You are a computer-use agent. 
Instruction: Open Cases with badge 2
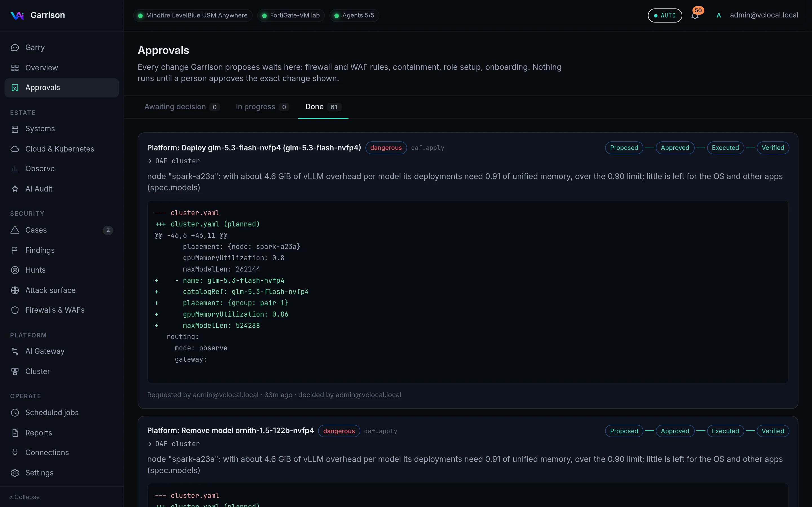[62, 230]
